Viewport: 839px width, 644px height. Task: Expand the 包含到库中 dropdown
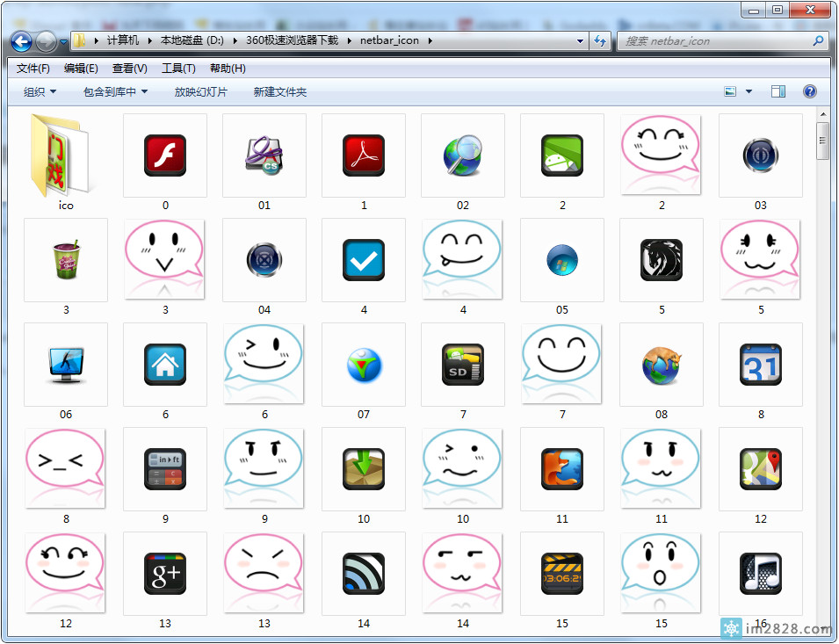click(x=115, y=91)
